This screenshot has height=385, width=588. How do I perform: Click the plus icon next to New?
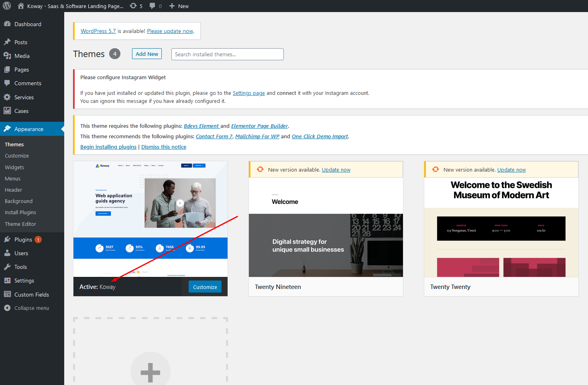[172, 6]
